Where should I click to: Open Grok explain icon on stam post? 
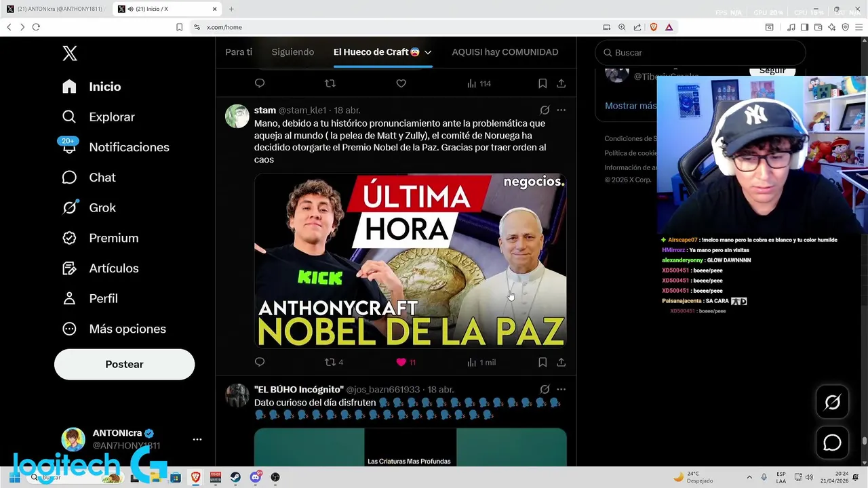pyautogui.click(x=545, y=110)
